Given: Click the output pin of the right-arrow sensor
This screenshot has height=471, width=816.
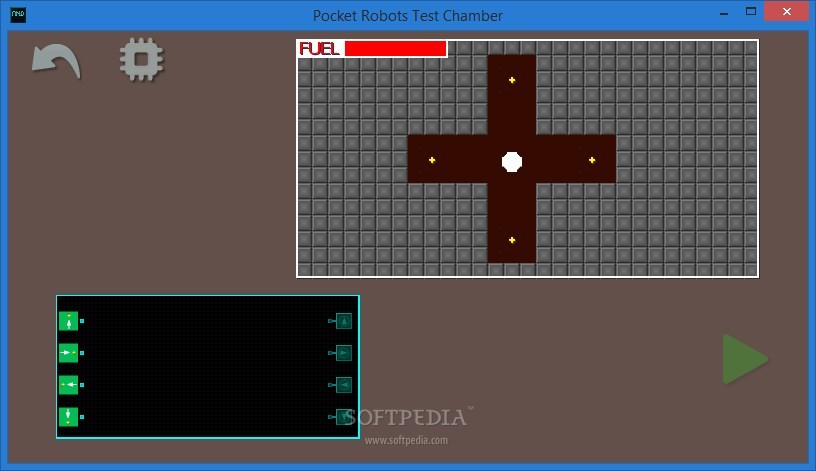Looking at the screenshot, I should pos(82,353).
